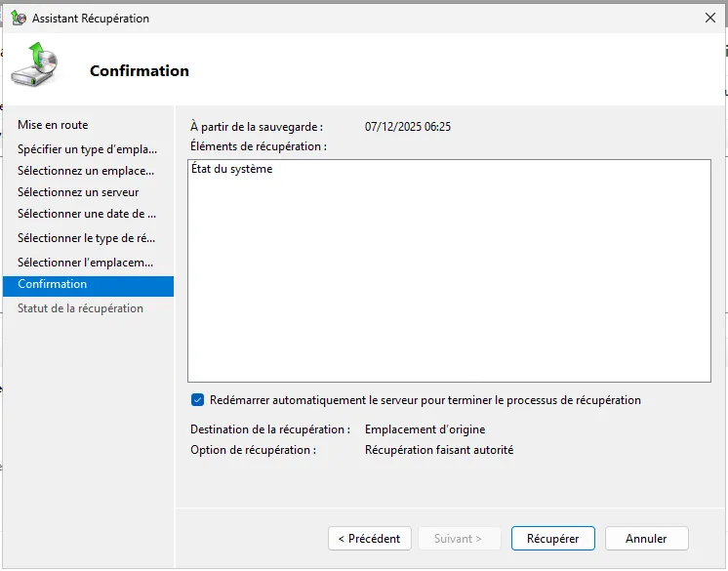
Task: Click the backup date 07/12/2025 06:25
Action: coord(408,127)
